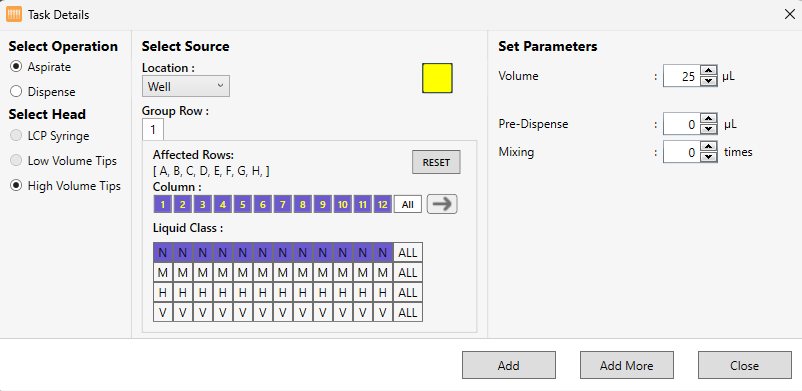The height and width of the screenshot is (391, 802).
Task: Toggle column 2 button
Action: click(183, 204)
